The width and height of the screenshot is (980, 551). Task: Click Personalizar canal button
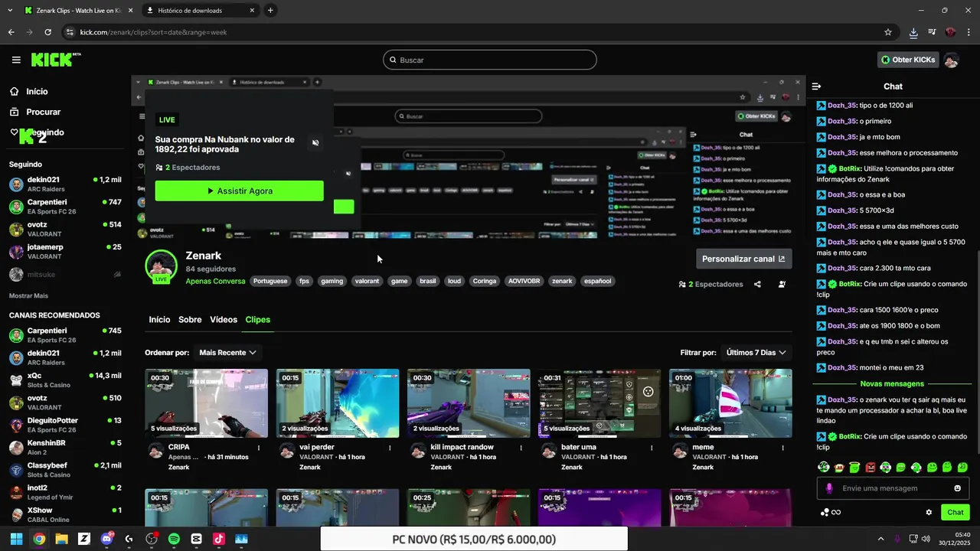pyautogui.click(x=743, y=259)
